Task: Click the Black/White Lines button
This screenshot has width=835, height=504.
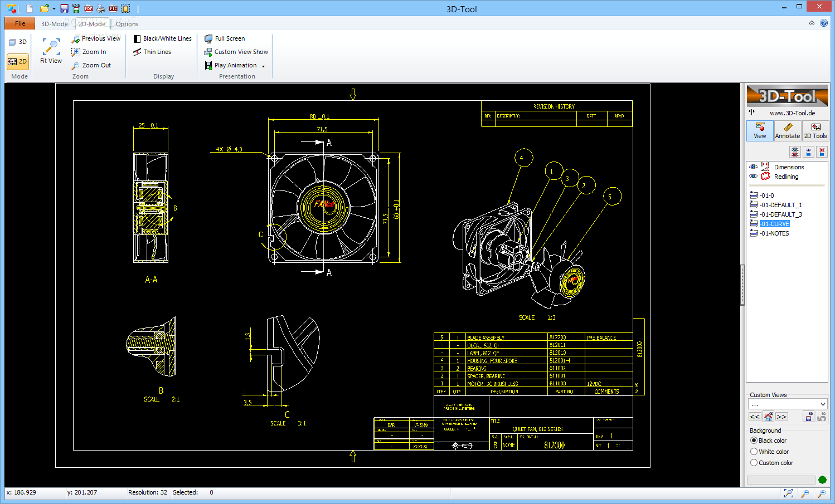Action: 162,38
